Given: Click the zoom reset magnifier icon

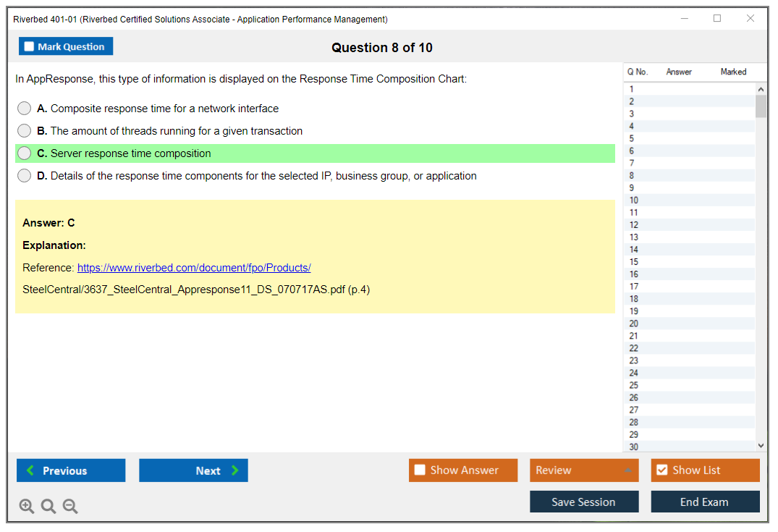Looking at the screenshot, I should pos(48,507).
